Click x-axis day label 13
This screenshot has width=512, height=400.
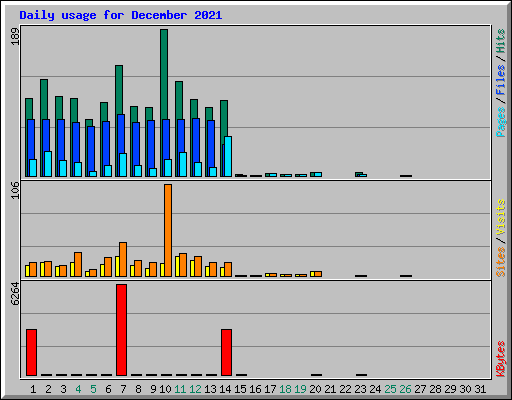pyautogui.click(x=210, y=389)
